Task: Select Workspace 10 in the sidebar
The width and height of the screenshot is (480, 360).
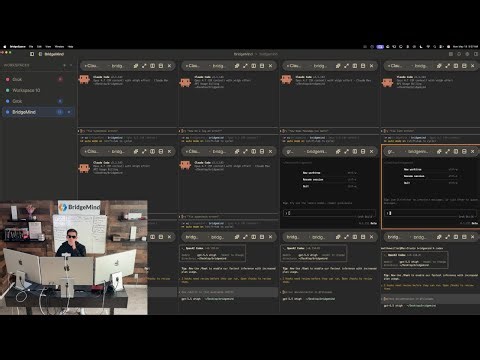Action: click(x=38, y=90)
